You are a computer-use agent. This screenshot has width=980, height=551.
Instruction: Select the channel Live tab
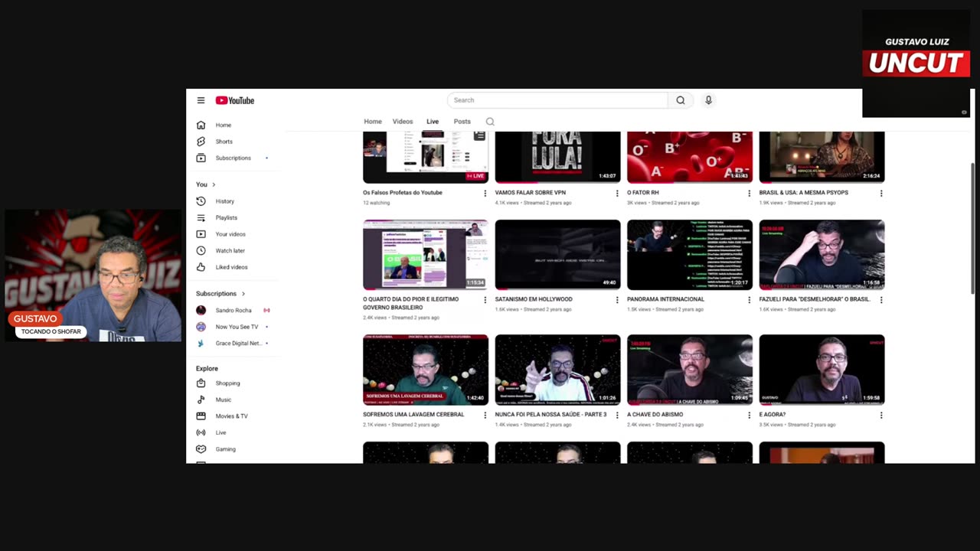point(433,122)
